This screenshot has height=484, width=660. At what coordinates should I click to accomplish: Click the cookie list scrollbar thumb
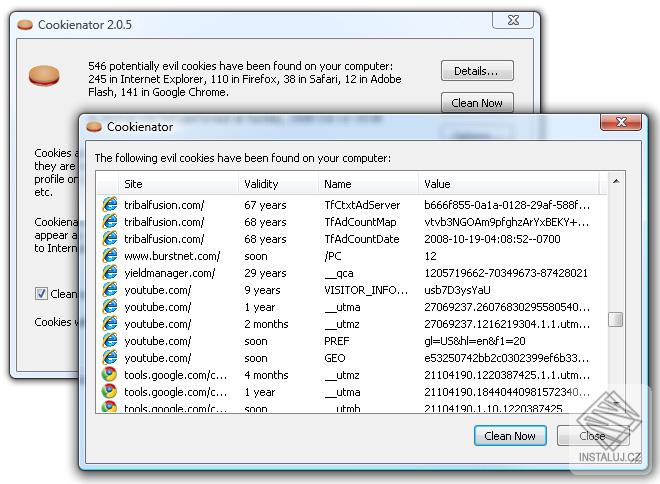pos(616,319)
